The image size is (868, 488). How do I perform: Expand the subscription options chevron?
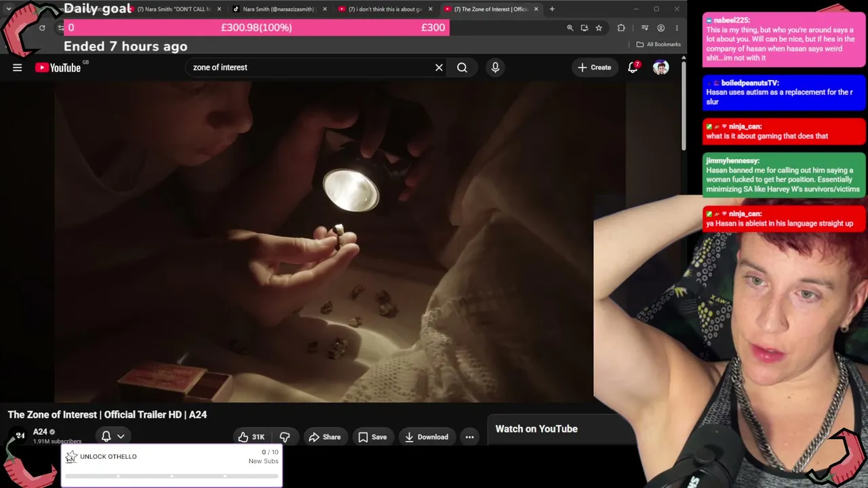(x=121, y=436)
